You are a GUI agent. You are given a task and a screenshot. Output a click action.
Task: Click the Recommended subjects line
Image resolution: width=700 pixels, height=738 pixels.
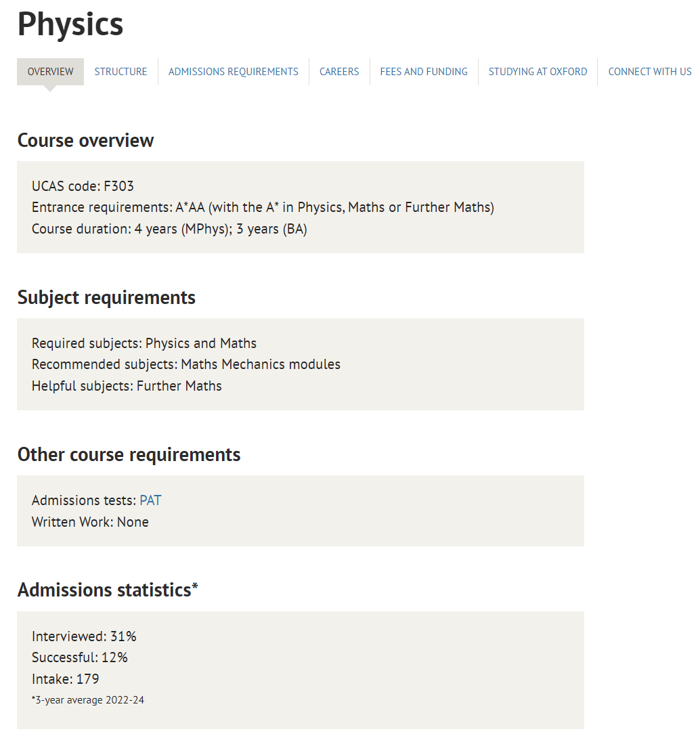click(186, 364)
